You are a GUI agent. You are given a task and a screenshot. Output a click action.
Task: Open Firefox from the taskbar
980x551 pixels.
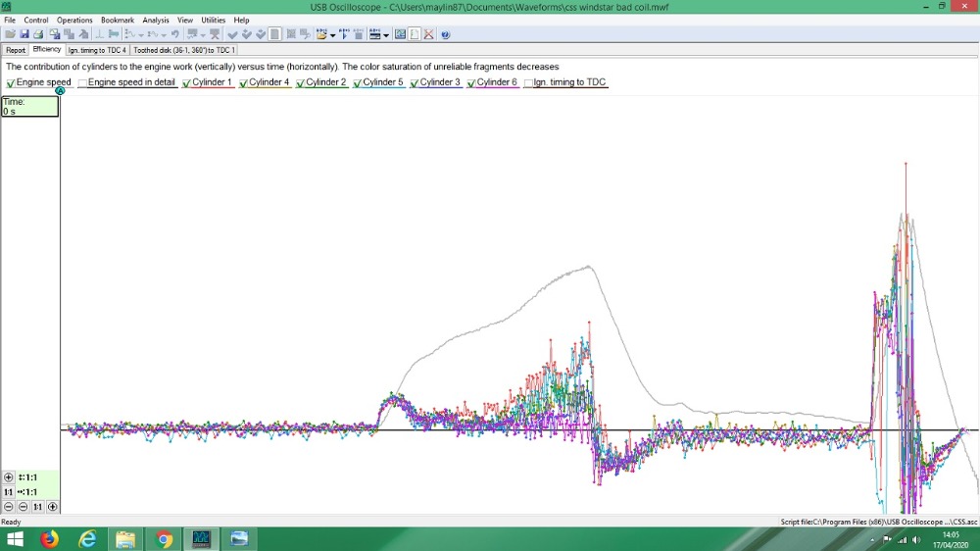49,539
